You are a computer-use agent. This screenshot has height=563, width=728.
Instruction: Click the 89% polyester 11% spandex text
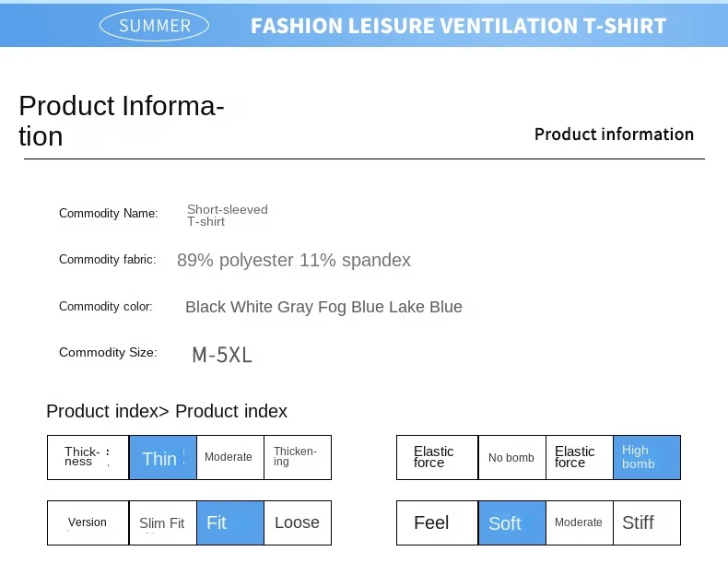pyautogui.click(x=294, y=260)
